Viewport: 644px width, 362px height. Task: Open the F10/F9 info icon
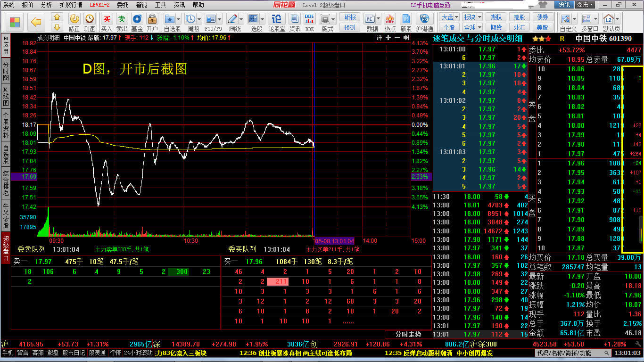coord(211,19)
